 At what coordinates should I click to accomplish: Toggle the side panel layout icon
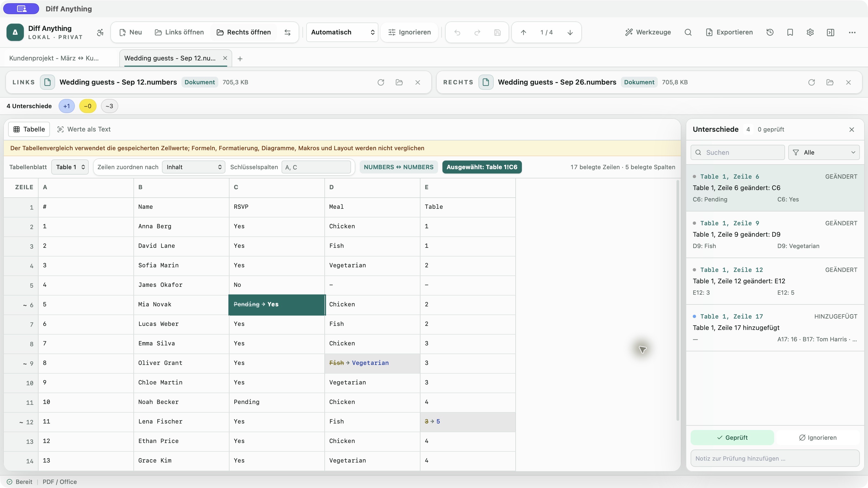click(x=831, y=32)
